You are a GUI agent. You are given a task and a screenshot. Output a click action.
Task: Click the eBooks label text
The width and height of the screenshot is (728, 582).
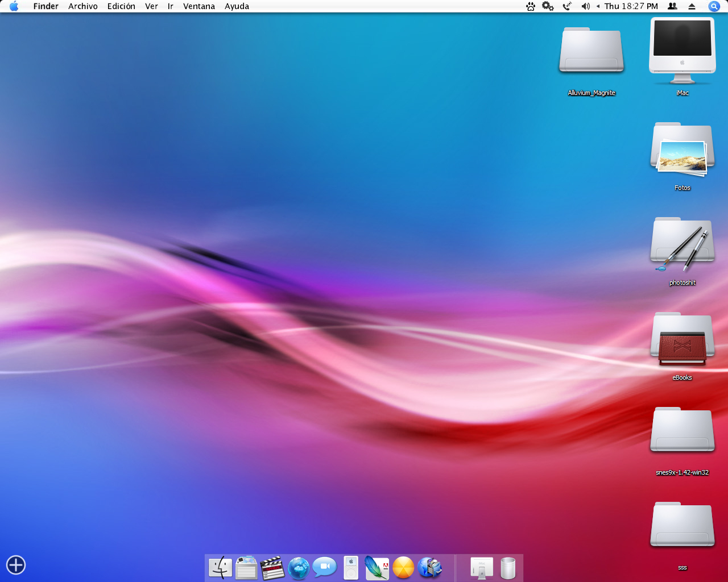coord(682,377)
